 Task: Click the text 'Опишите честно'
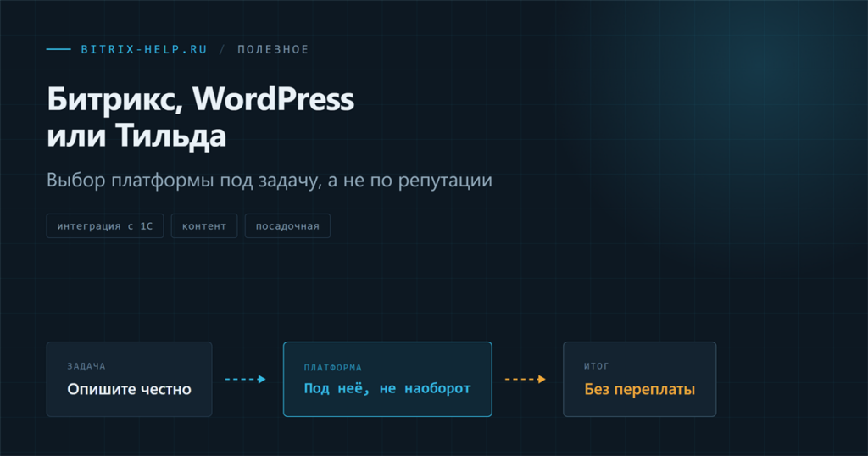[x=129, y=390]
